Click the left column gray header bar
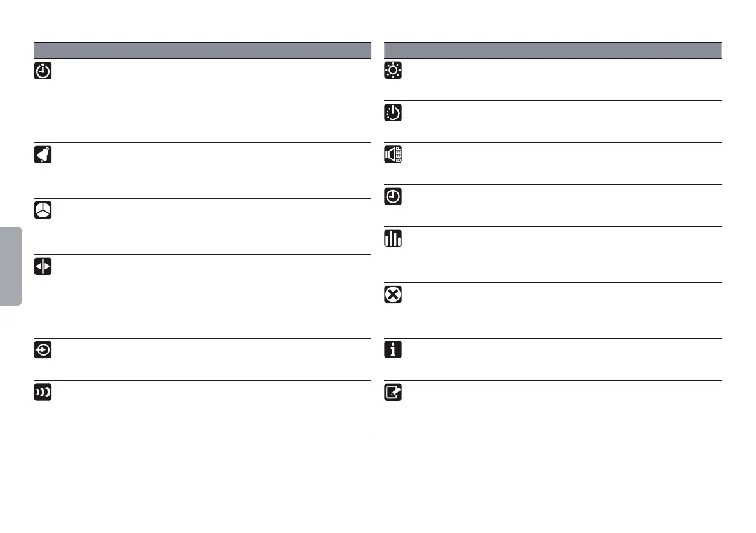 click(x=202, y=50)
